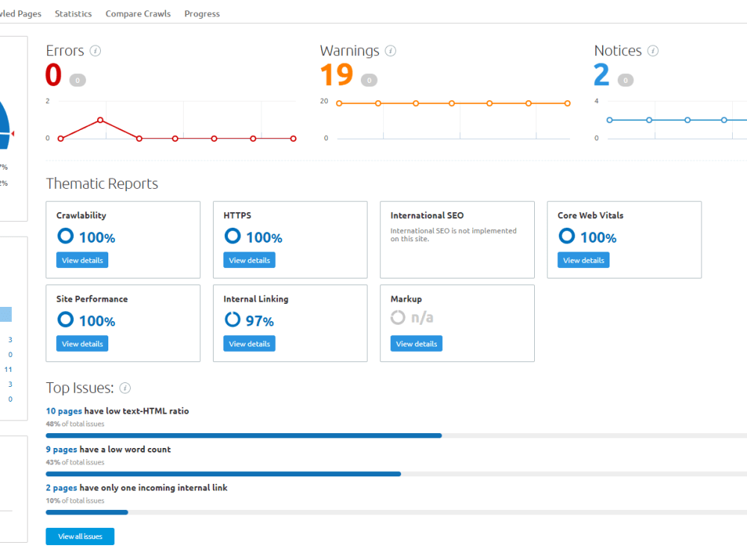This screenshot has width=747, height=560.
Task: Switch to the Statistics tab
Action: (73, 13)
